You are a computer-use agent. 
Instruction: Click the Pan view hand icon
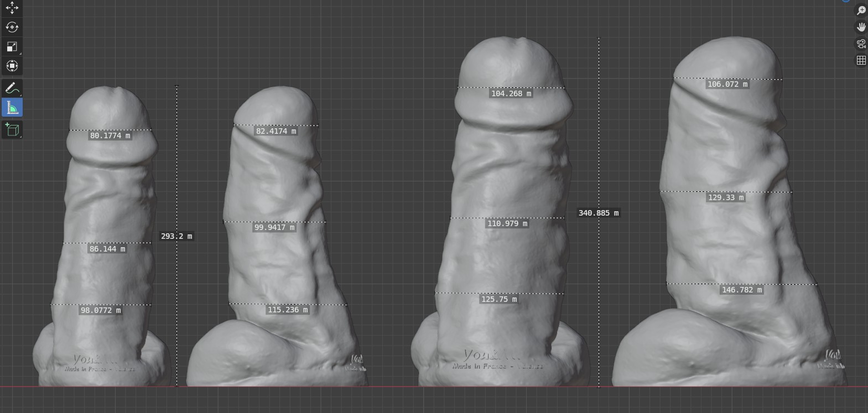click(861, 27)
